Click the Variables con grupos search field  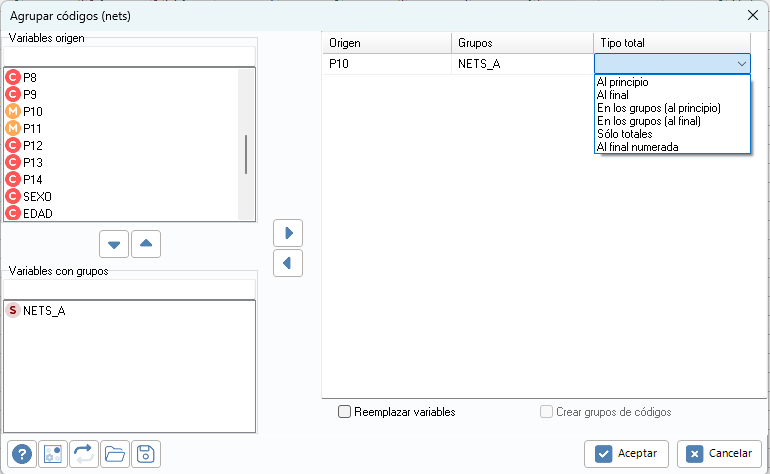[130, 289]
